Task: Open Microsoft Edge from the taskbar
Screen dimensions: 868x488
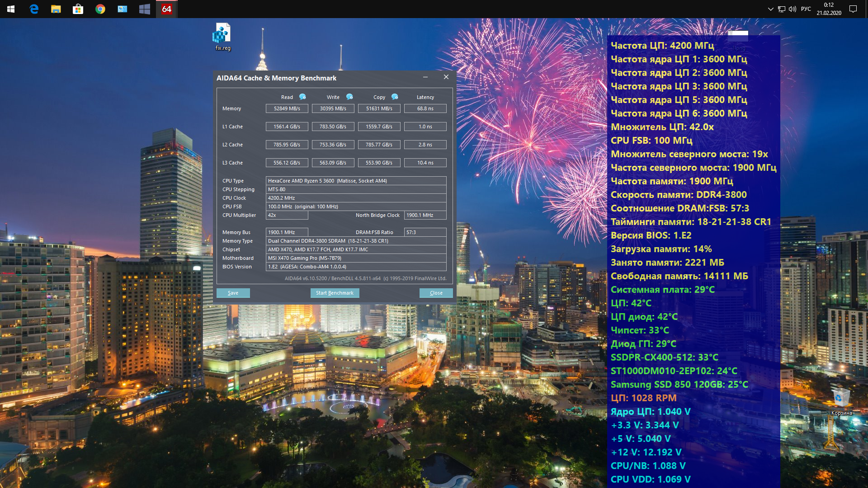Action: pyautogui.click(x=34, y=9)
